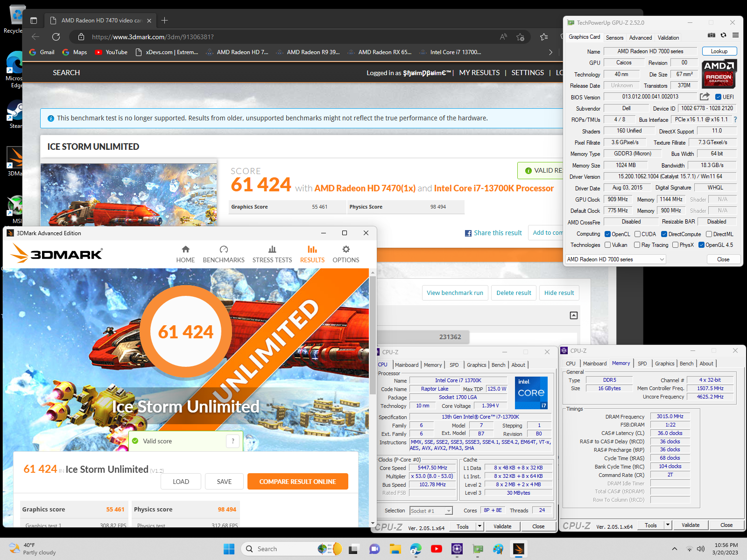Image resolution: width=747 pixels, height=560 pixels.
Task: Open the browser tab actions menu icon
Action: pyautogui.click(x=34, y=21)
